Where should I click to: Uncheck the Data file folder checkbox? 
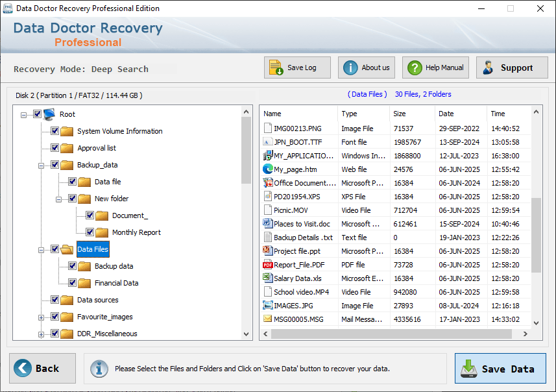(72, 181)
